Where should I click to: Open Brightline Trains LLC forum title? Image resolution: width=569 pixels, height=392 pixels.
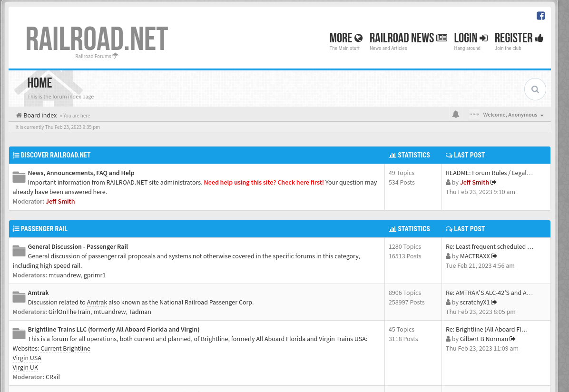coord(114,329)
